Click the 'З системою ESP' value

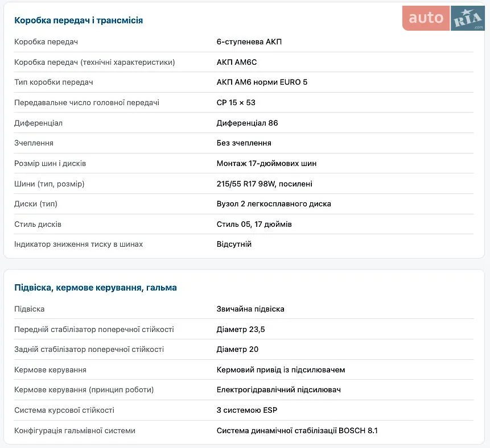[247, 410]
